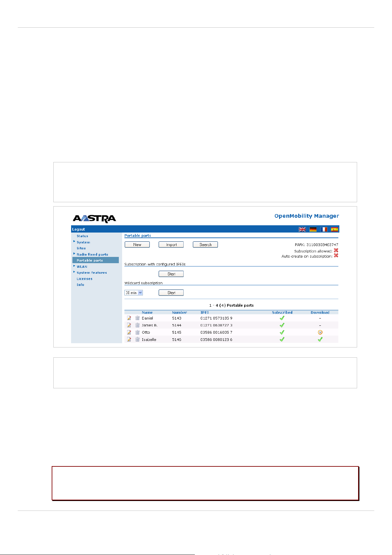The width and height of the screenshot is (392, 555).
Task: Sort by the Name column header
Action: tap(147, 313)
